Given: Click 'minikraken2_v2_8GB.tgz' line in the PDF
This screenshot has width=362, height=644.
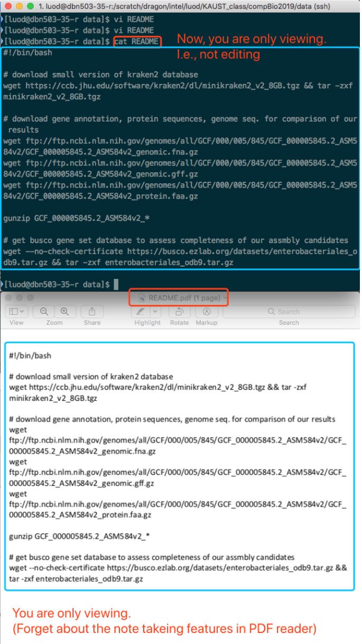Looking at the screenshot, I should point(53,398).
